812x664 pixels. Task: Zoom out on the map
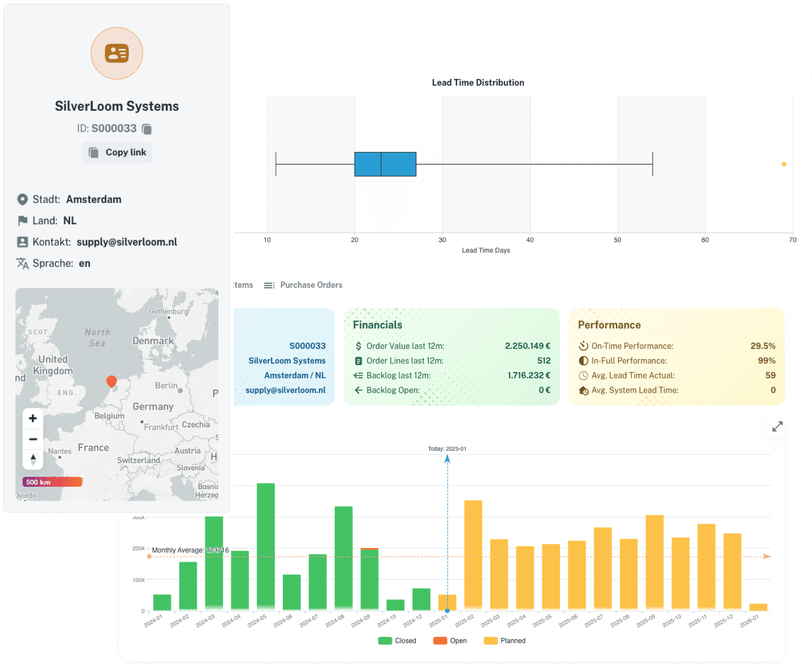point(33,439)
